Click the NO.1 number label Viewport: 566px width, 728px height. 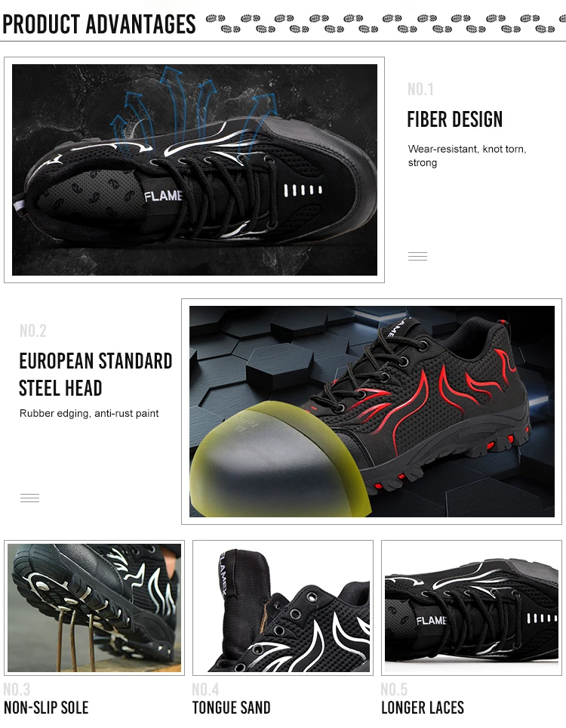point(421,89)
